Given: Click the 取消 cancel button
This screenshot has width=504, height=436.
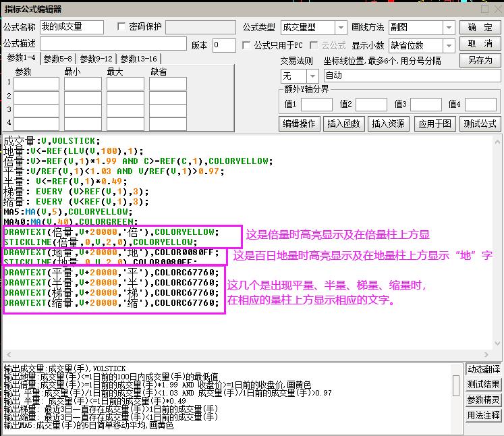Looking at the screenshot, I should pos(480,44).
